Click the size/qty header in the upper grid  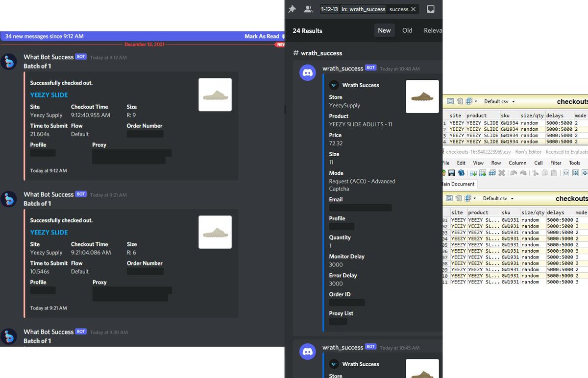click(x=533, y=116)
